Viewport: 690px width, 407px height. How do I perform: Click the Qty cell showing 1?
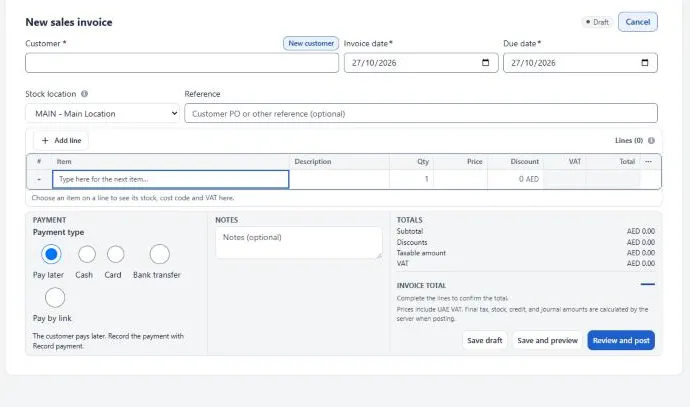tap(411, 179)
